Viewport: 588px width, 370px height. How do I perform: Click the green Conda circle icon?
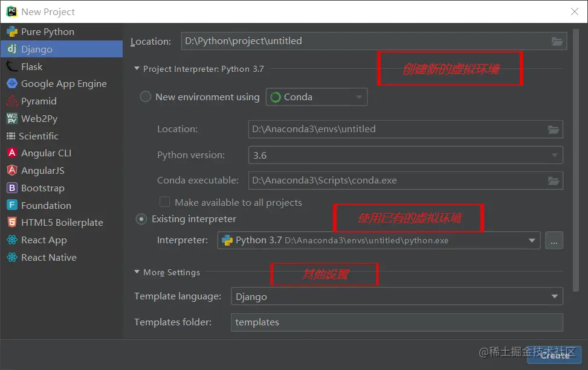275,97
